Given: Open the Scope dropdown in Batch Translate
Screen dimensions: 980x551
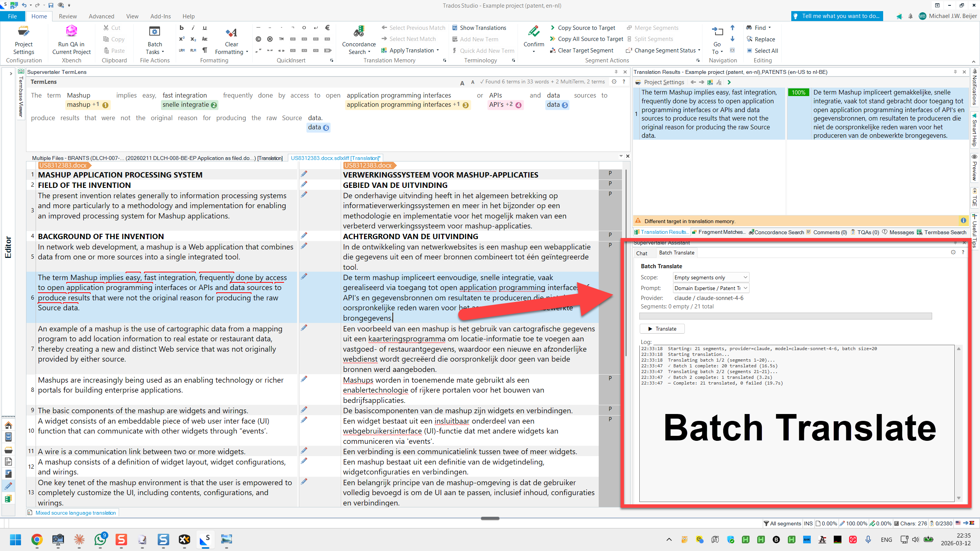Looking at the screenshot, I should click(x=710, y=277).
